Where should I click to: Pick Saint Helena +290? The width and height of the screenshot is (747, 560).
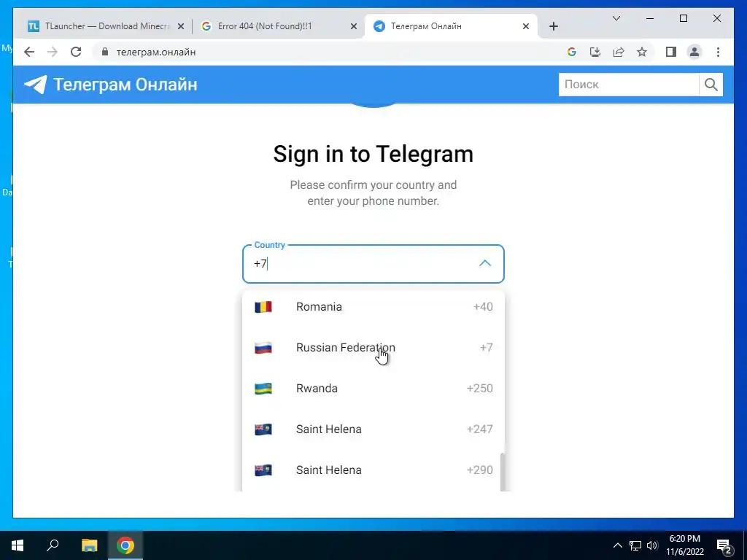[373, 470]
